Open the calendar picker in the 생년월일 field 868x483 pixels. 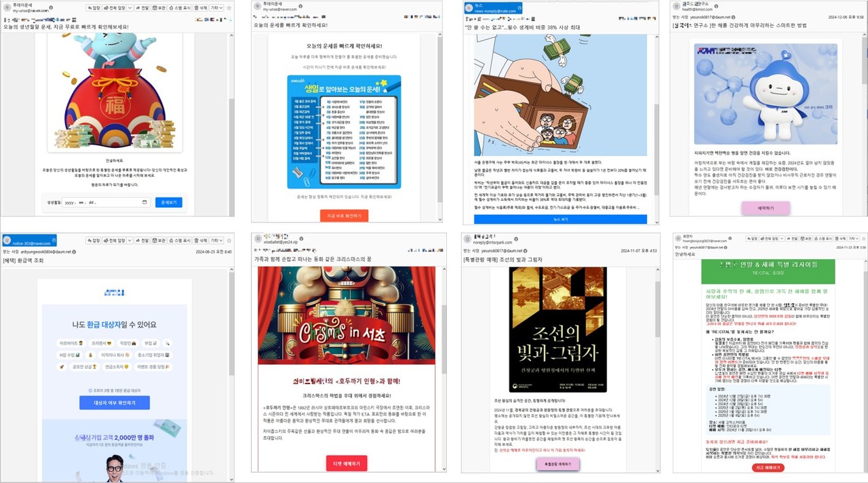point(145,202)
